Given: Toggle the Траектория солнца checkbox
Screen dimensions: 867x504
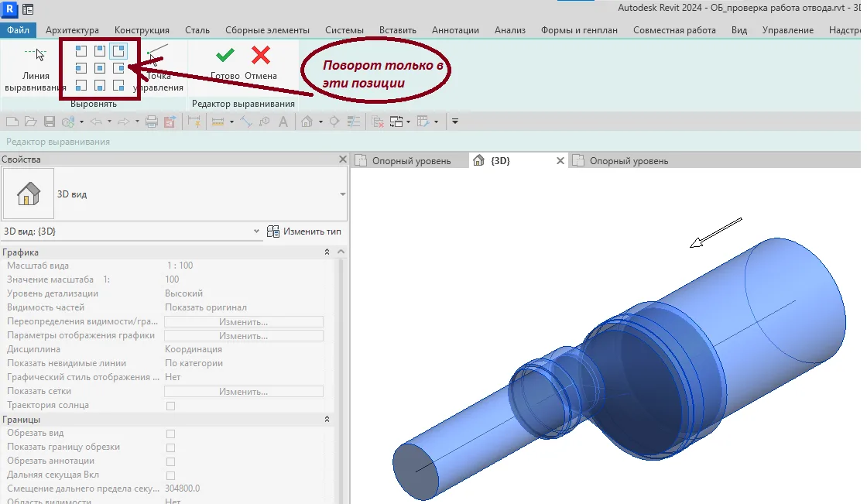Looking at the screenshot, I should pos(170,406).
